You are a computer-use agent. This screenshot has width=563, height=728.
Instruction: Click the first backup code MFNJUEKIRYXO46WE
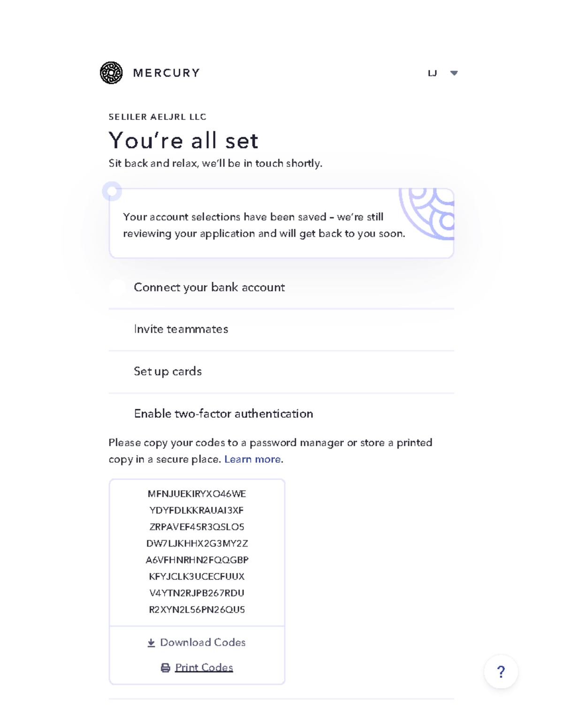tap(197, 494)
